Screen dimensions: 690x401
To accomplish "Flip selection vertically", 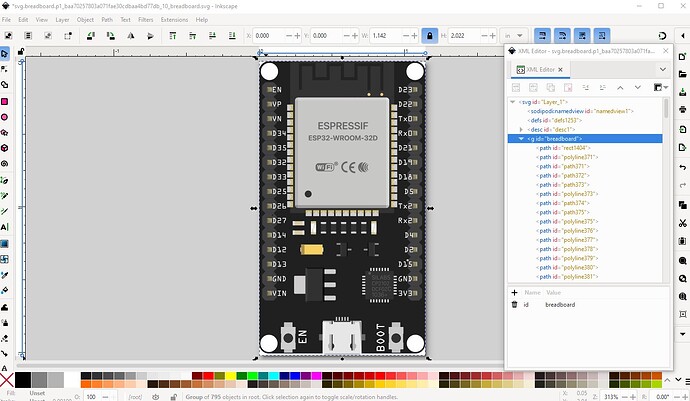I will 150,36.
